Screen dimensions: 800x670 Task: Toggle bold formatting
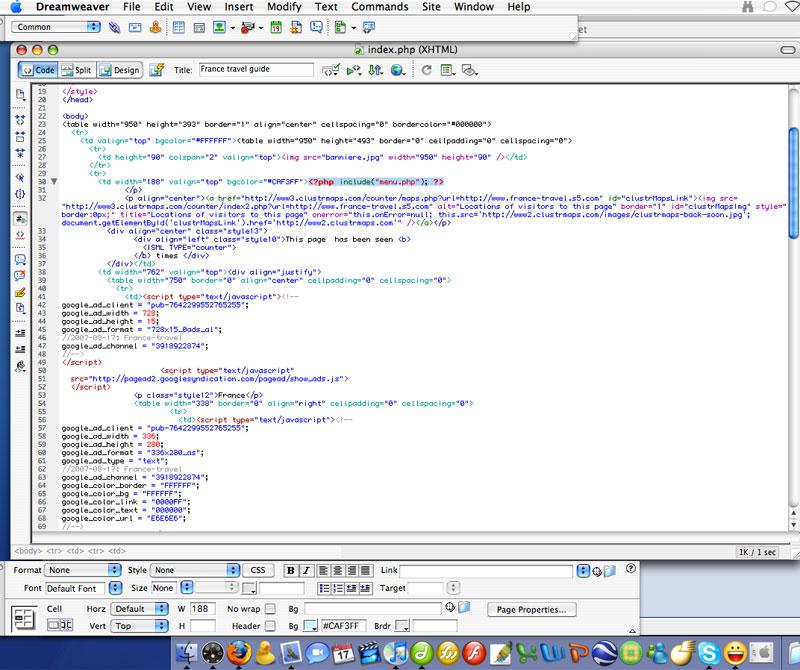pos(291,570)
